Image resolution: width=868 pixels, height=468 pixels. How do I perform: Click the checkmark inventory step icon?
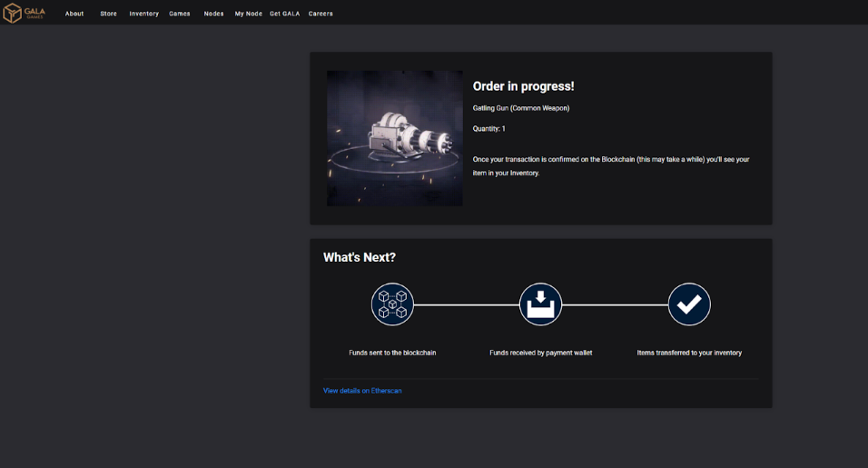(x=689, y=304)
